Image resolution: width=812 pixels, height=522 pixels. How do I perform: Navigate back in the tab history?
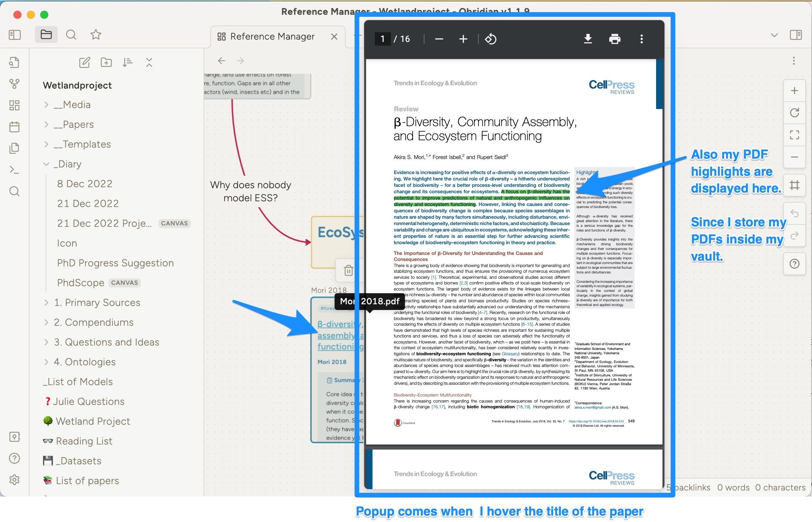tap(222, 61)
